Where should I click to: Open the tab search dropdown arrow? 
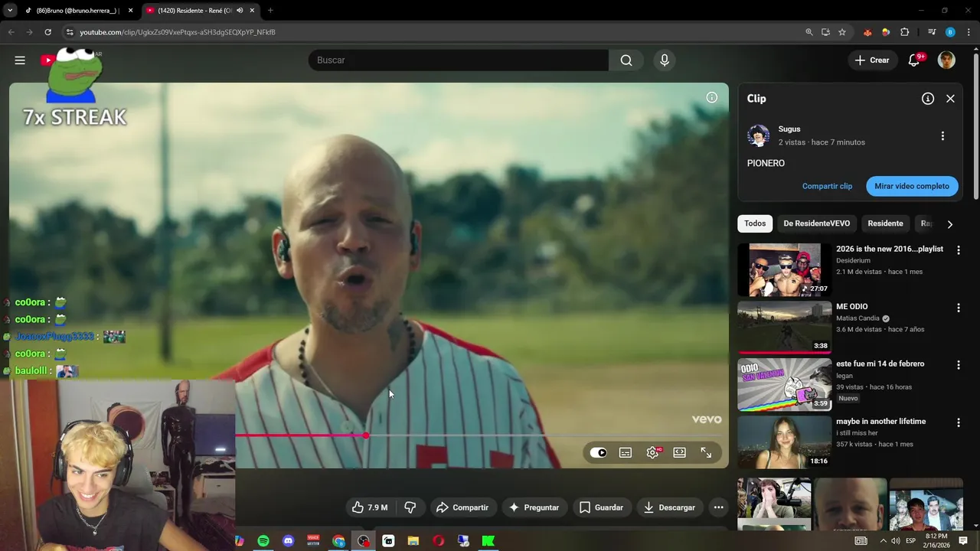(x=9, y=11)
